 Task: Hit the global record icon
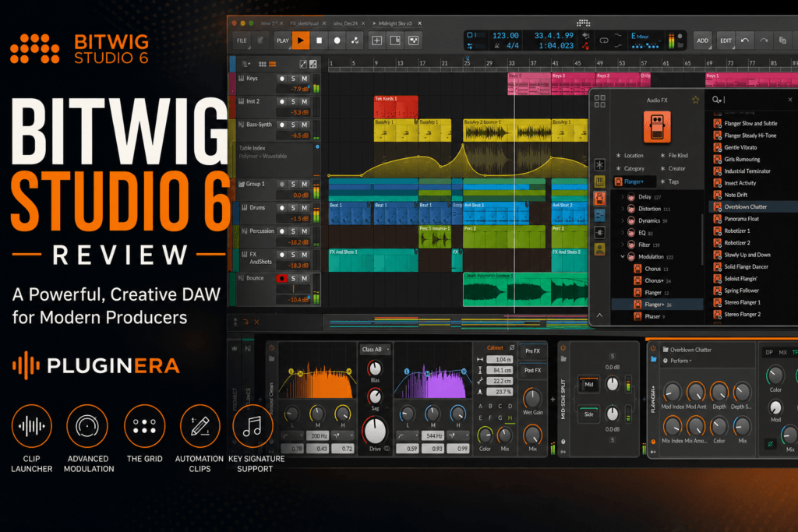[337, 41]
